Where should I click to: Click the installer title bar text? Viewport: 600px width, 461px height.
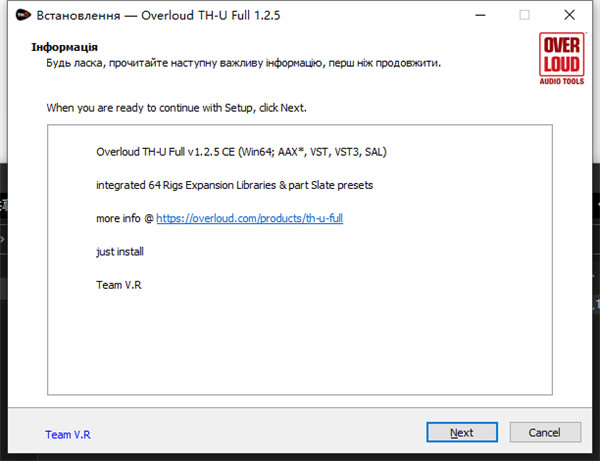tap(158, 15)
